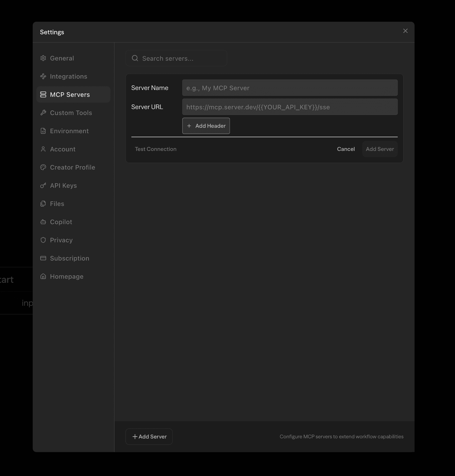The image size is (455, 476).
Task: Click the Server Name input field
Action: (290, 88)
